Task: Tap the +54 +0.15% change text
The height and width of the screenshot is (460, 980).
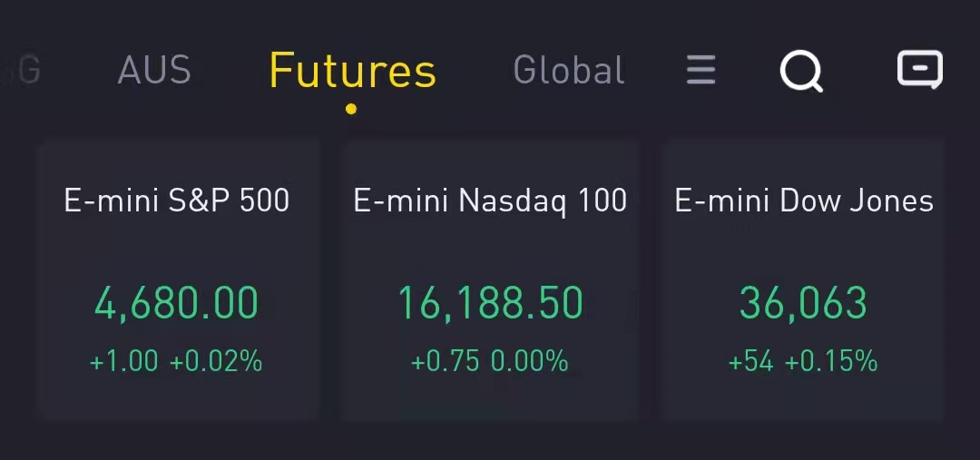Action: [803, 362]
